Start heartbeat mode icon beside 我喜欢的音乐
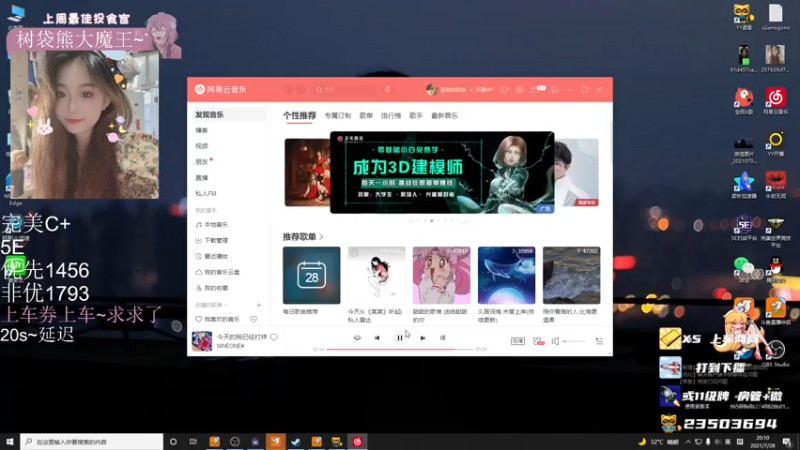The image size is (800, 450). coord(254,319)
